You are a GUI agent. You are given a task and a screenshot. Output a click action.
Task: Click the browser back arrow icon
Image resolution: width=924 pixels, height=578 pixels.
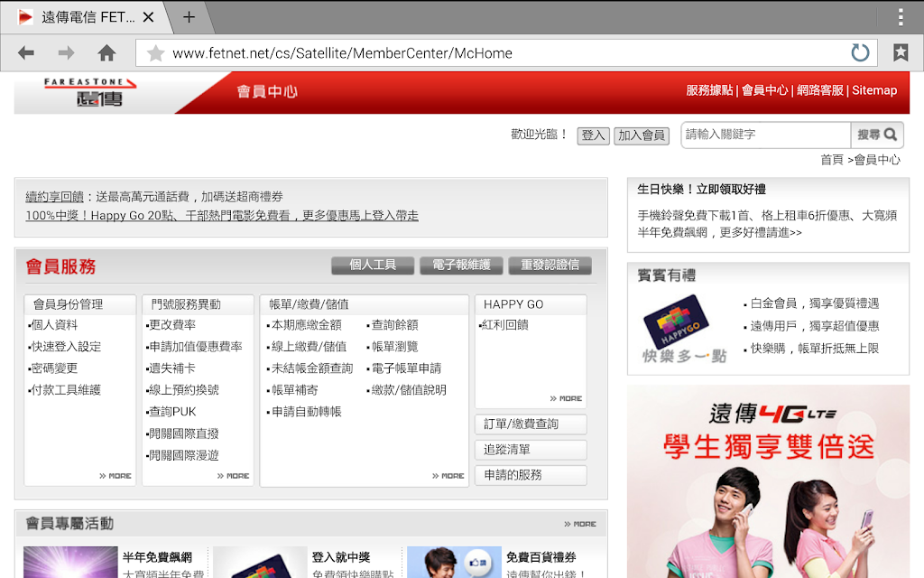(x=26, y=53)
